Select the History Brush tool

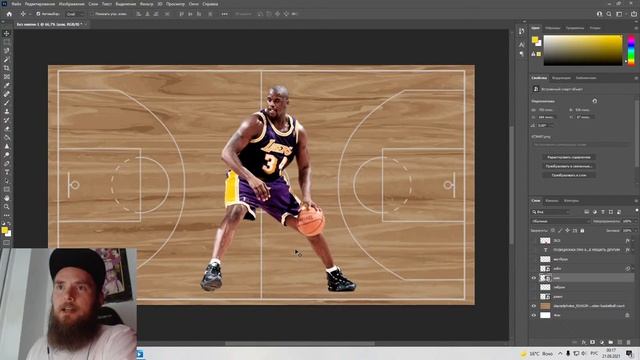click(7, 120)
